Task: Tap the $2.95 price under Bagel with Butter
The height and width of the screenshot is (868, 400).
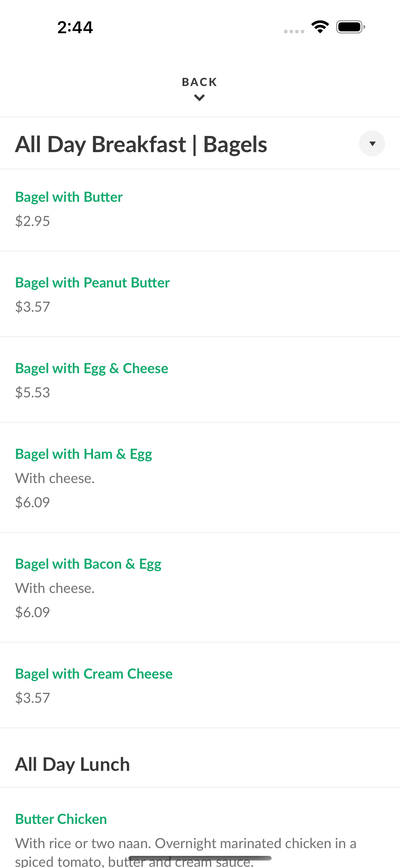Action: (33, 221)
